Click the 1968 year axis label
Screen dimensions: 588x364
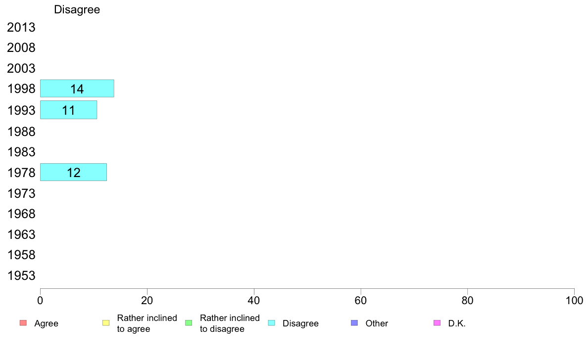[21, 214]
